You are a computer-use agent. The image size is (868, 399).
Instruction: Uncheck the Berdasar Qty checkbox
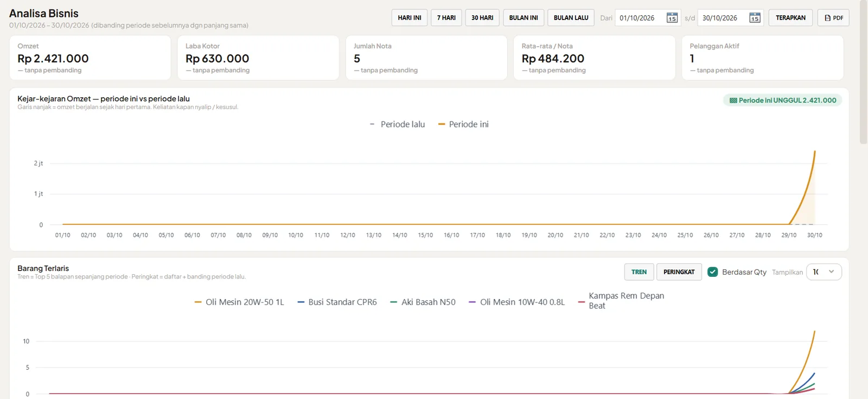(713, 272)
